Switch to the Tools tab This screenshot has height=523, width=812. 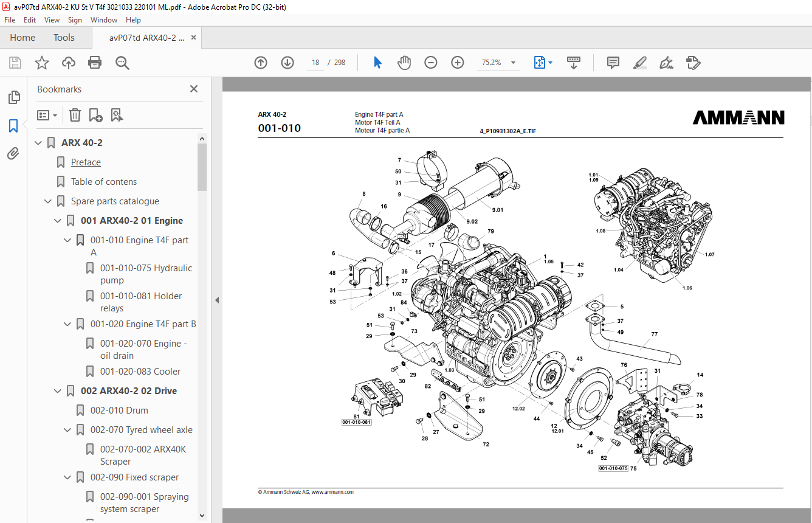tap(64, 38)
